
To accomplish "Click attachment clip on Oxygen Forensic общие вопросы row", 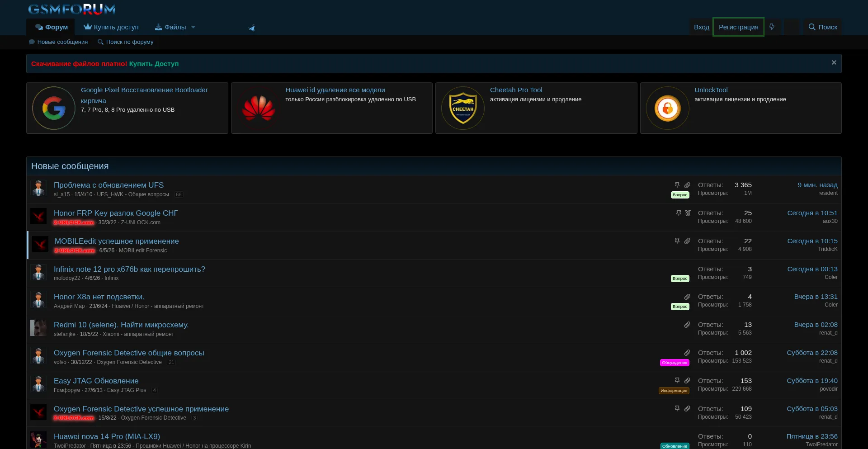I will (x=687, y=353).
